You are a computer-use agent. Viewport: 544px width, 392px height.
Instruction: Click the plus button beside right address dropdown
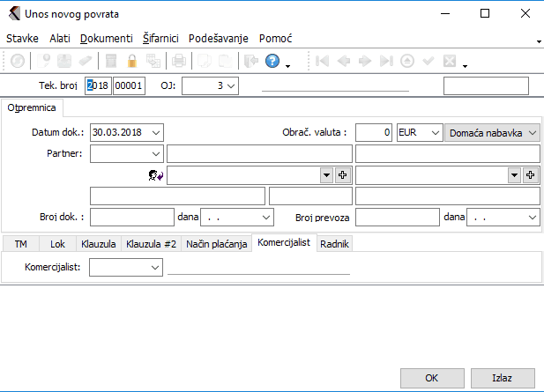coord(531,175)
